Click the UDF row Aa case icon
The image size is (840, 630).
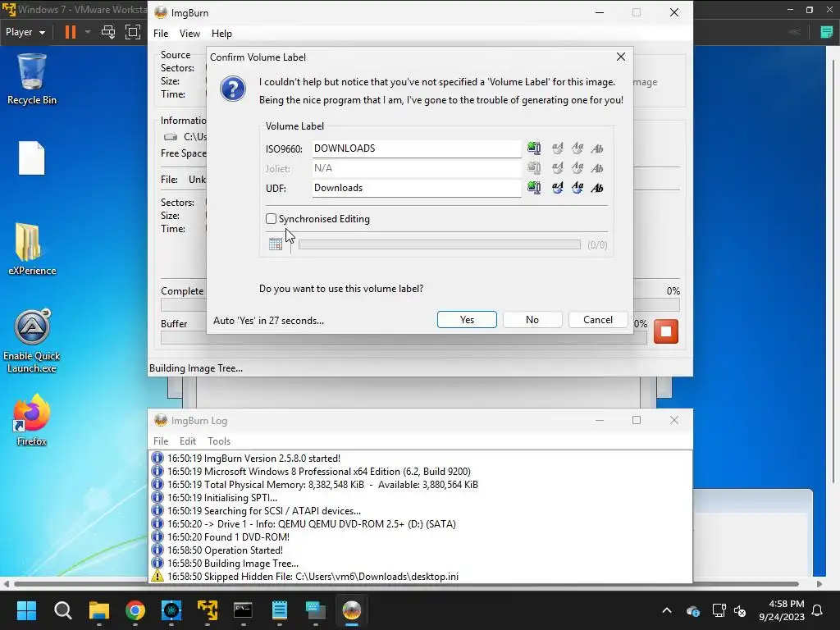coord(577,188)
